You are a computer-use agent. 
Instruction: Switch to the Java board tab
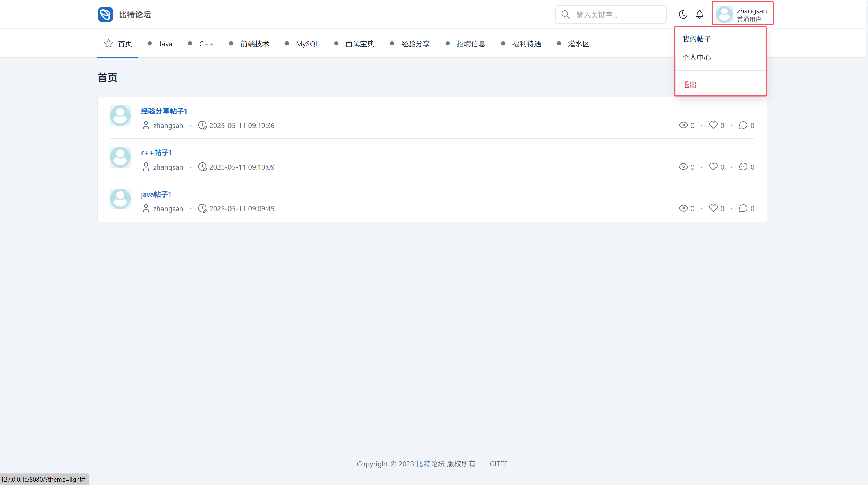[x=165, y=44]
